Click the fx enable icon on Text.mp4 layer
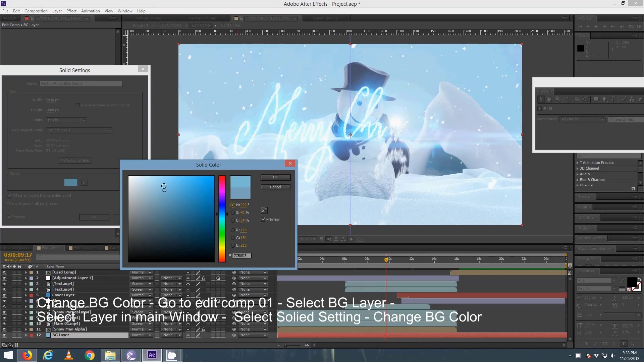 [x=203, y=283]
